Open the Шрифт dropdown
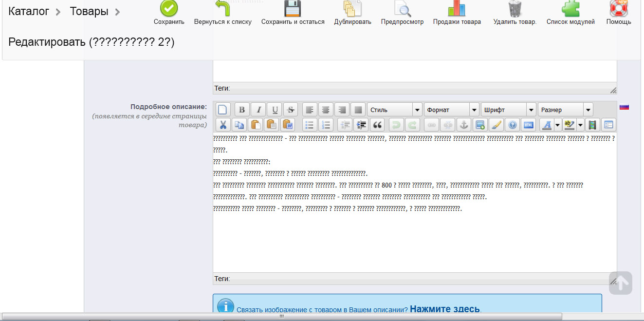644x321 pixels. pos(508,110)
